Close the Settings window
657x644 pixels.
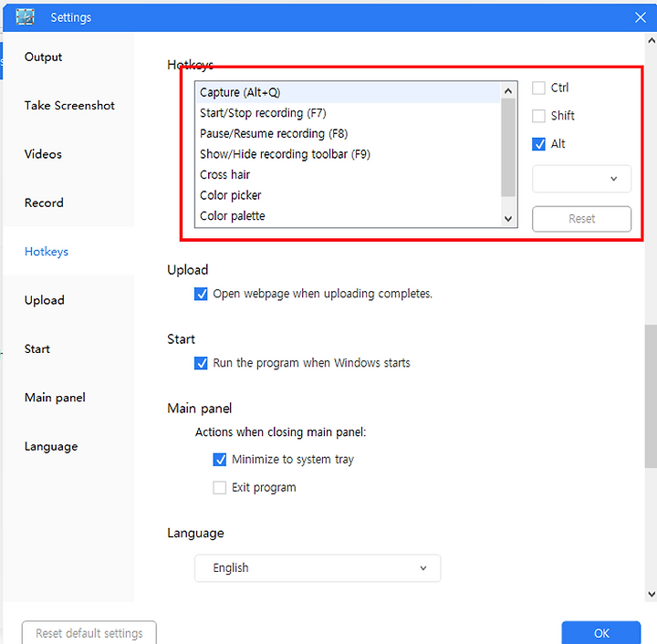coord(640,17)
